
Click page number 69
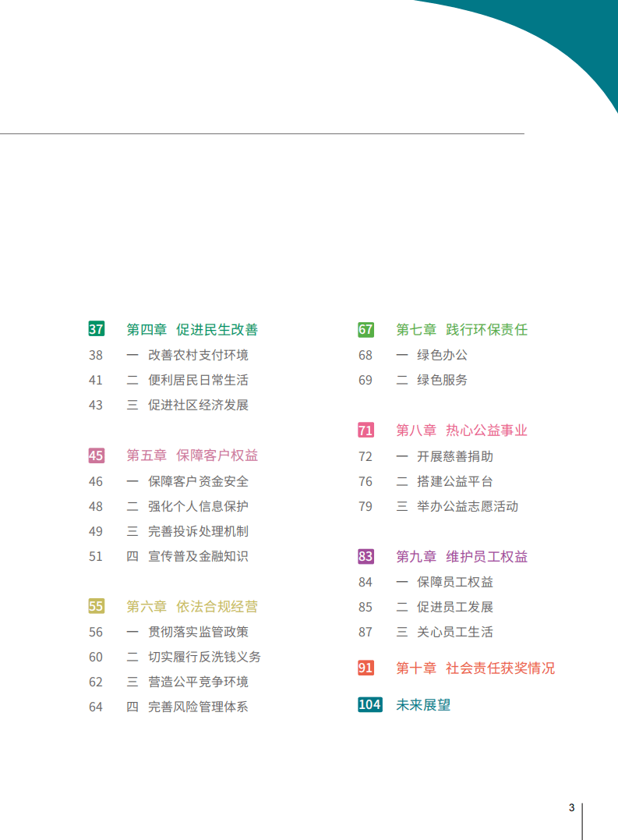click(x=366, y=381)
